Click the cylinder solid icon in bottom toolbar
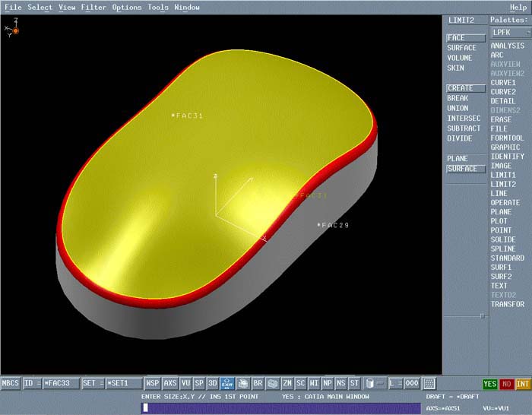Screen dimensions: 532x415 click(370, 384)
